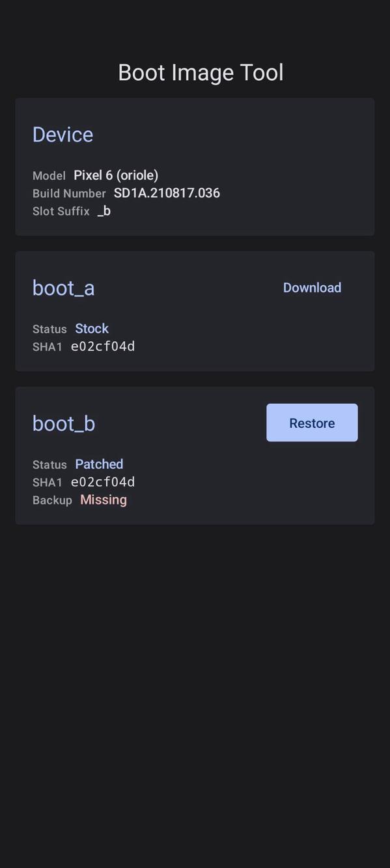Screen dimensions: 390x868
Task: Tap the Patched status label on boot_b
Action: point(99,464)
